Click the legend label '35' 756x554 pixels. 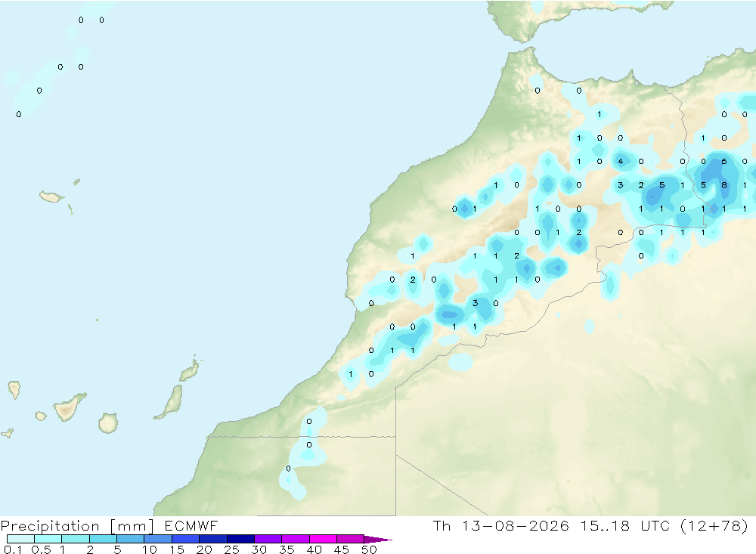[287, 549]
